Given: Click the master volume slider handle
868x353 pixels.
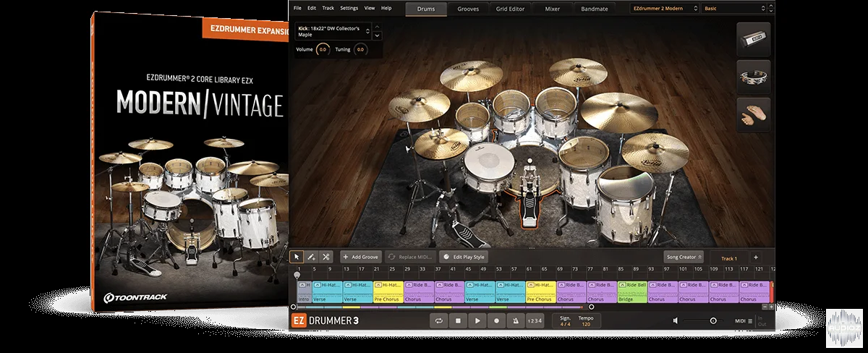Looking at the screenshot, I should coord(713,320).
